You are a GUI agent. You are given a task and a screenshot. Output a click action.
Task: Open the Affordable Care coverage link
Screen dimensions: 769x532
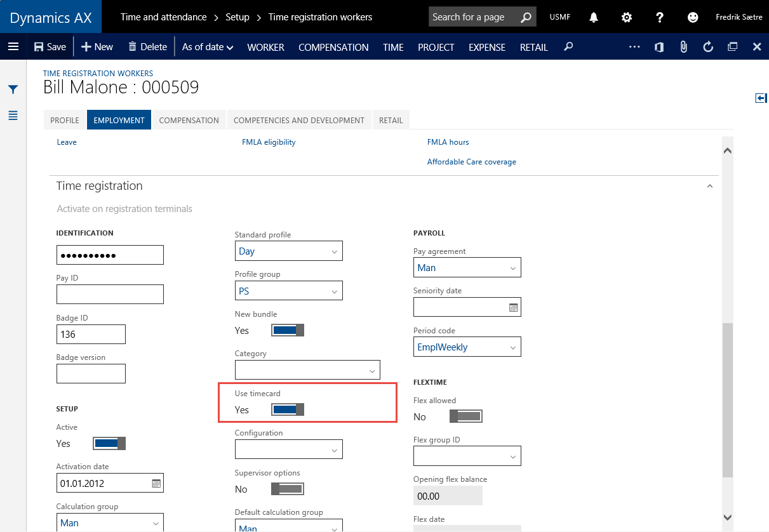(471, 162)
